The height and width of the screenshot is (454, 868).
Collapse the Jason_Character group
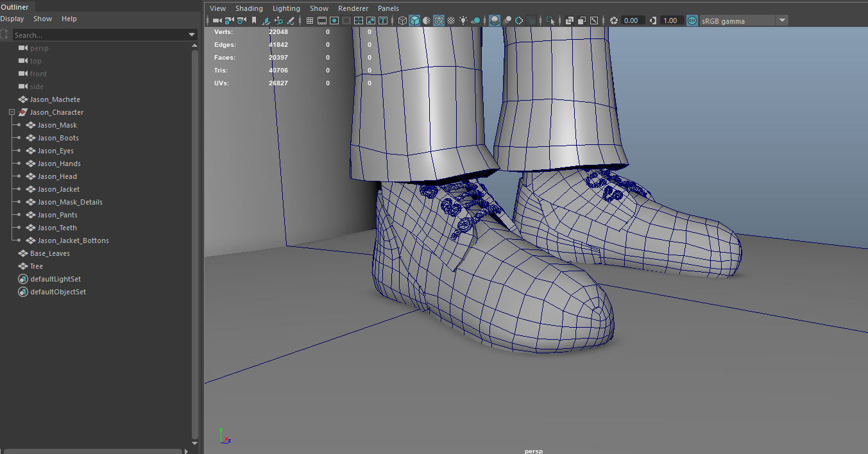[12, 112]
